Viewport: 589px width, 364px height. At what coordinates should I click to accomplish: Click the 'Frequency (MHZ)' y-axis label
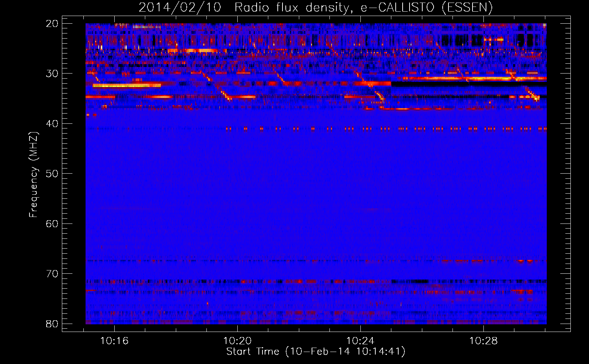click(33, 175)
